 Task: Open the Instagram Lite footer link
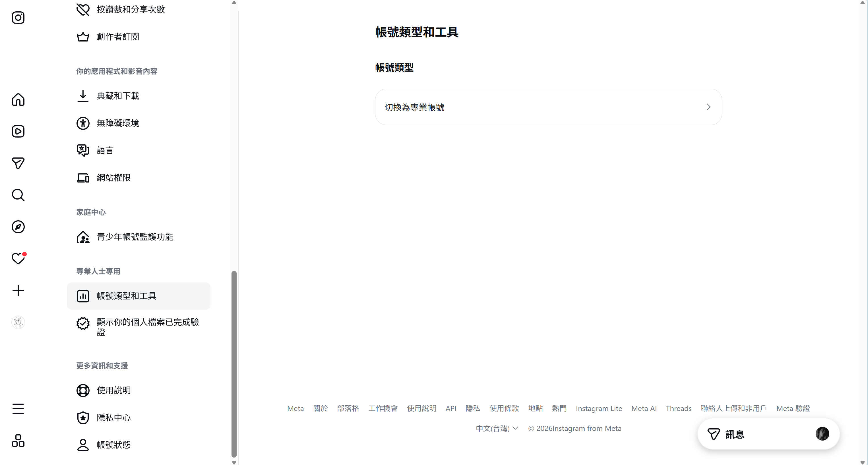click(599, 408)
